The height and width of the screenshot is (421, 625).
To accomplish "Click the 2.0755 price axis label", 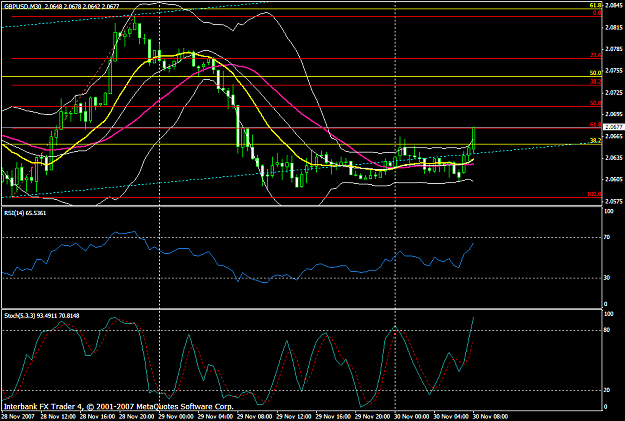I will pos(614,71).
